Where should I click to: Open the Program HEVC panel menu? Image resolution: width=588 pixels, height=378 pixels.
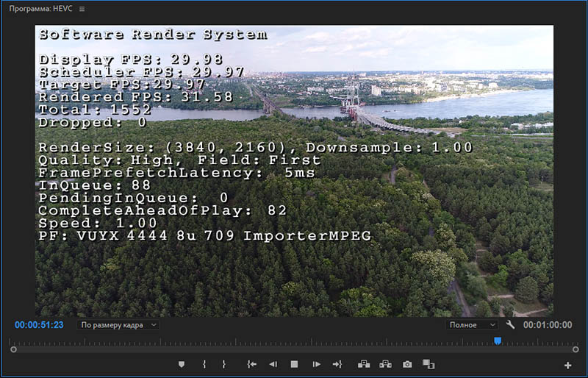(82, 9)
